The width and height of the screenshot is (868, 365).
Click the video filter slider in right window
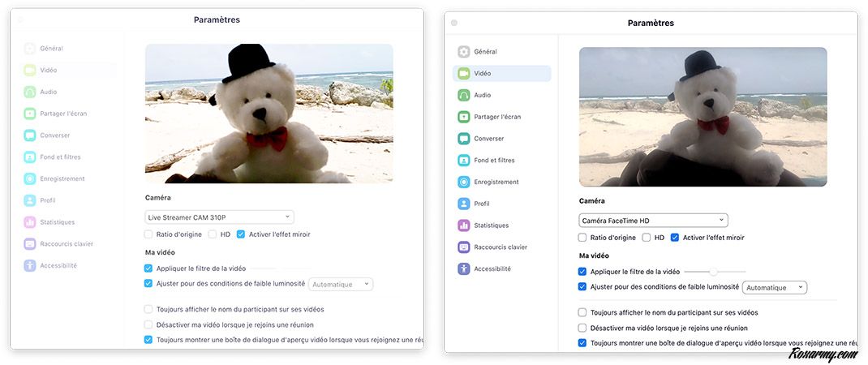tap(714, 272)
